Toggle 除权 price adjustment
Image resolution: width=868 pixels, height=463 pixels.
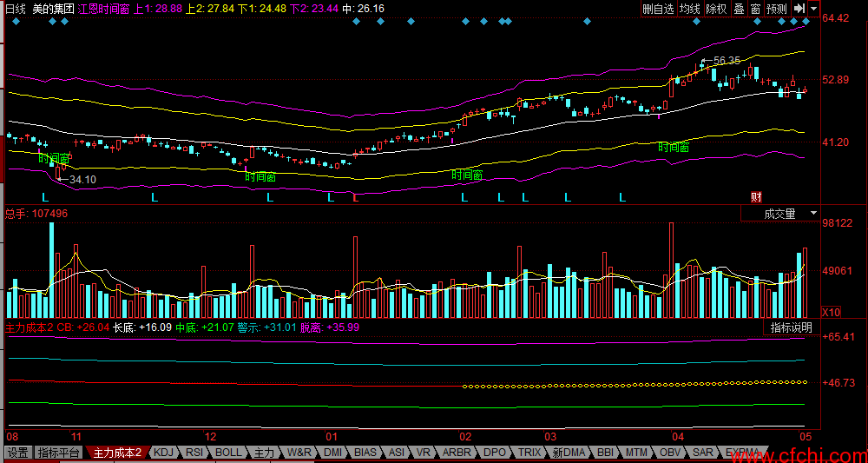(x=717, y=9)
